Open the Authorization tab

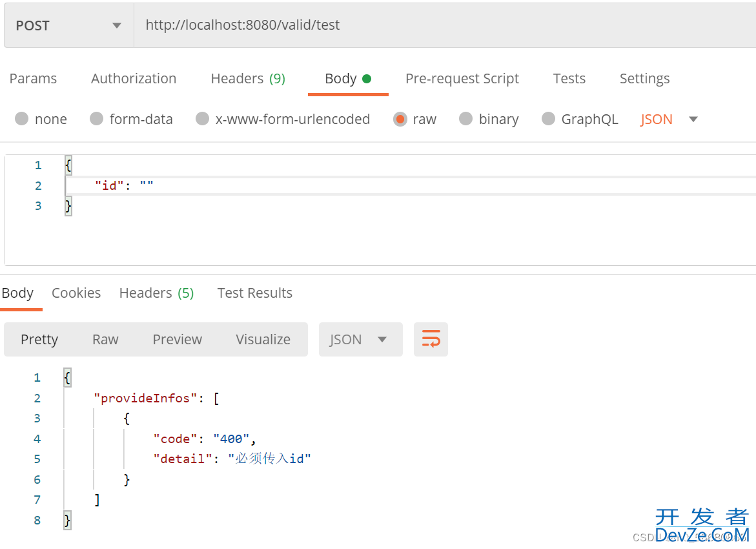click(x=134, y=79)
